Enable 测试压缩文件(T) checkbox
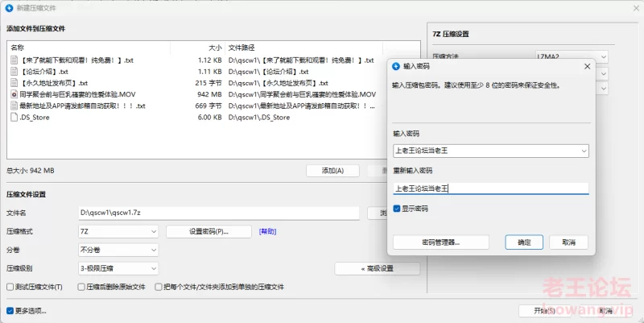The image size is (644, 323). coord(10,287)
